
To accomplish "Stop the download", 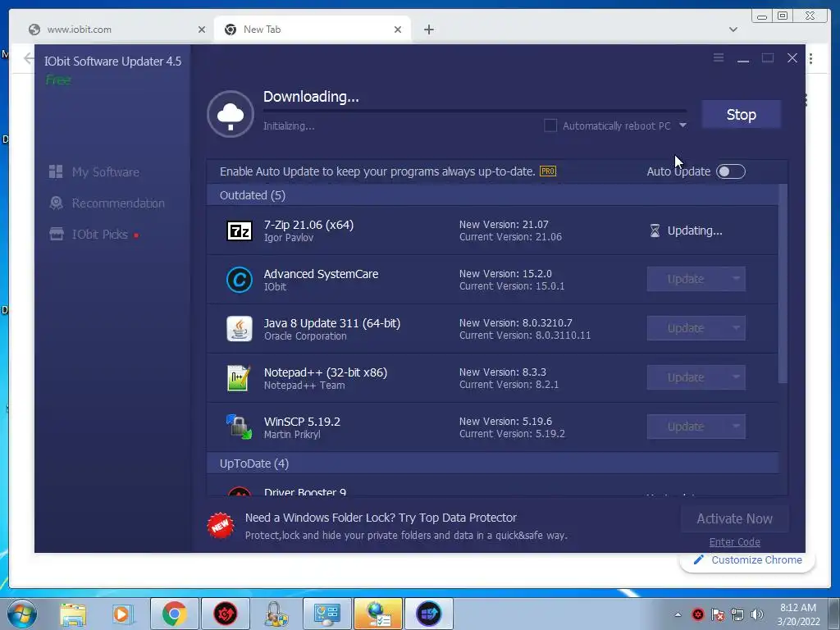I will (x=742, y=115).
